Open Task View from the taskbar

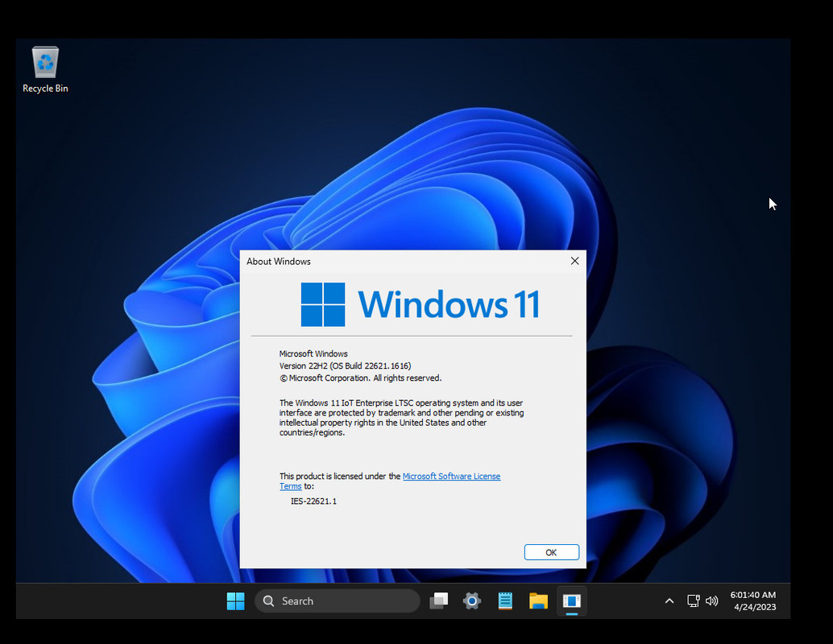[439, 601]
